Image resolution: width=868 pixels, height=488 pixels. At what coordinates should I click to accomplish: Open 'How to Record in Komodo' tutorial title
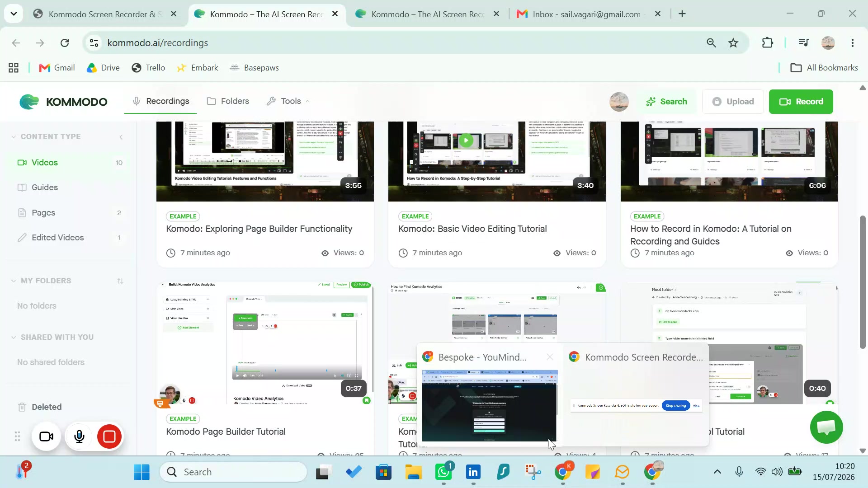711,235
